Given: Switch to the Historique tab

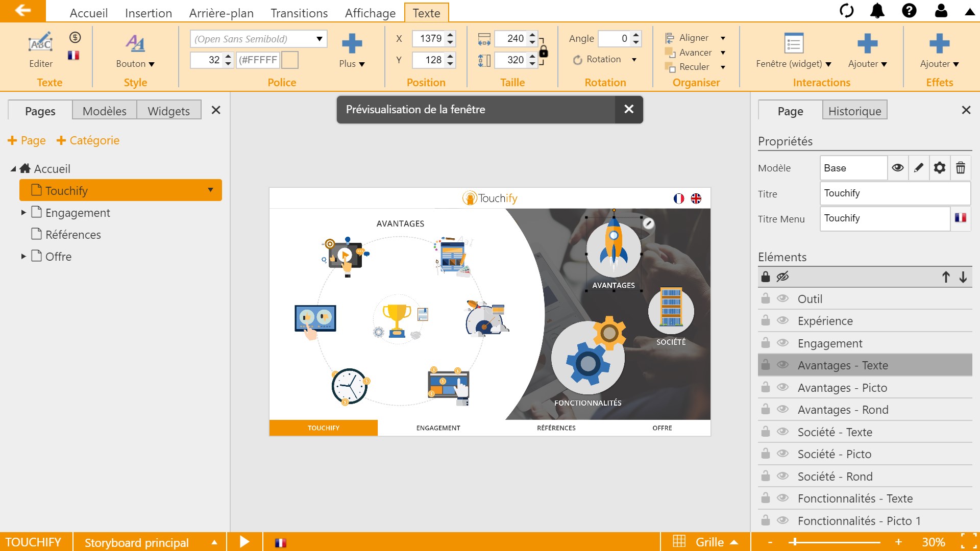Looking at the screenshot, I should point(854,111).
